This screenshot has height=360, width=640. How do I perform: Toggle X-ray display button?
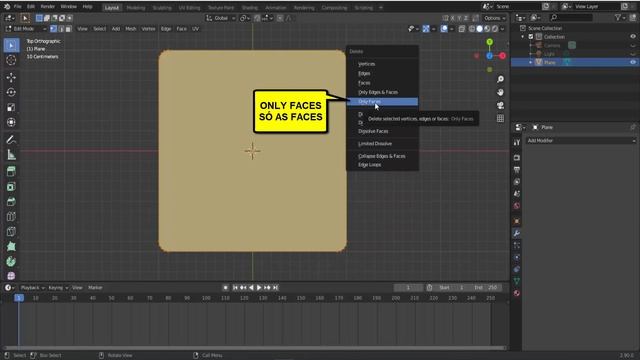pyautogui.click(x=462, y=29)
